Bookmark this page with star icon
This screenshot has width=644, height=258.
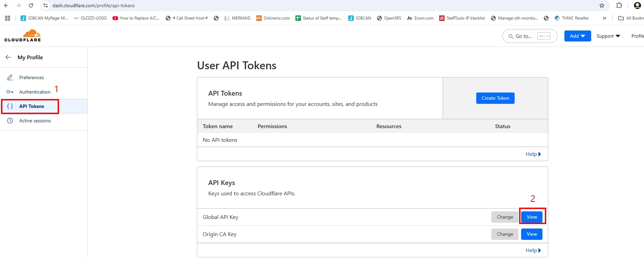(x=602, y=5)
